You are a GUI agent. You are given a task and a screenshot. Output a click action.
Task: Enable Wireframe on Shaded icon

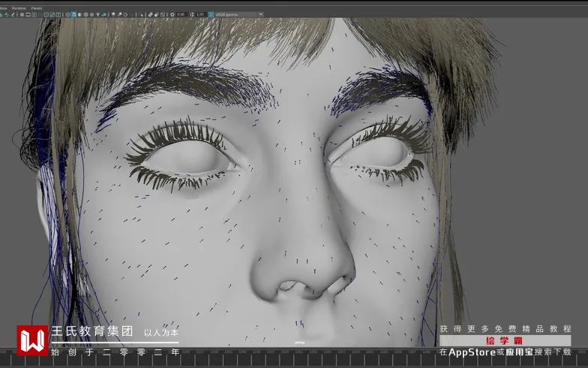point(85,15)
